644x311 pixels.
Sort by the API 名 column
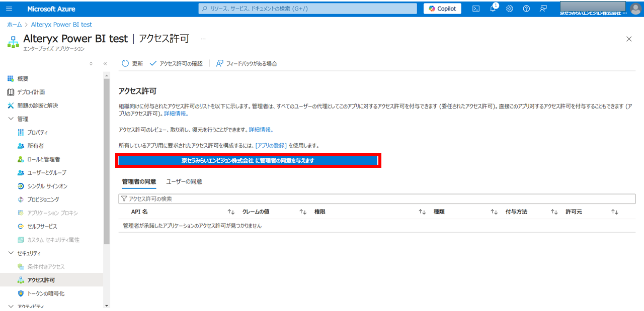[x=139, y=212]
